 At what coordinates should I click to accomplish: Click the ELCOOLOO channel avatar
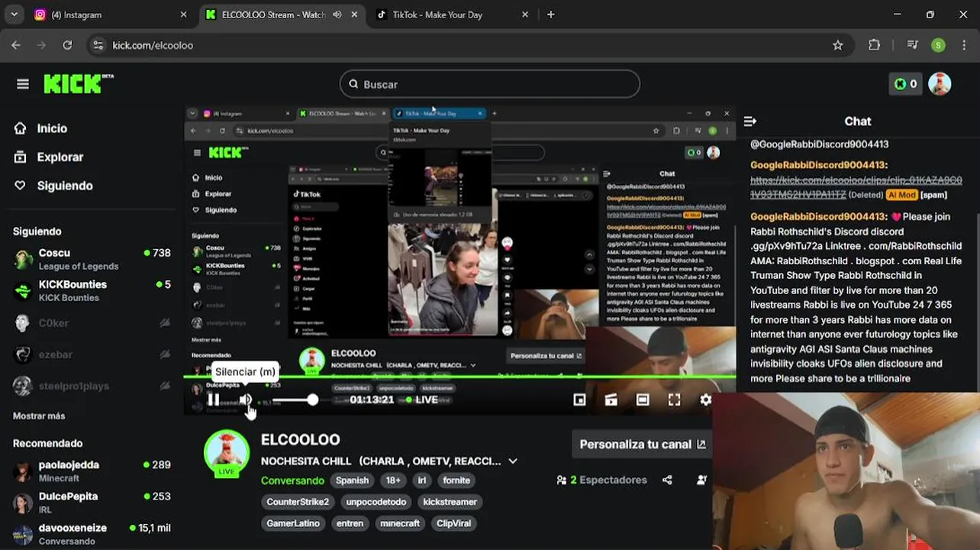(x=227, y=452)
